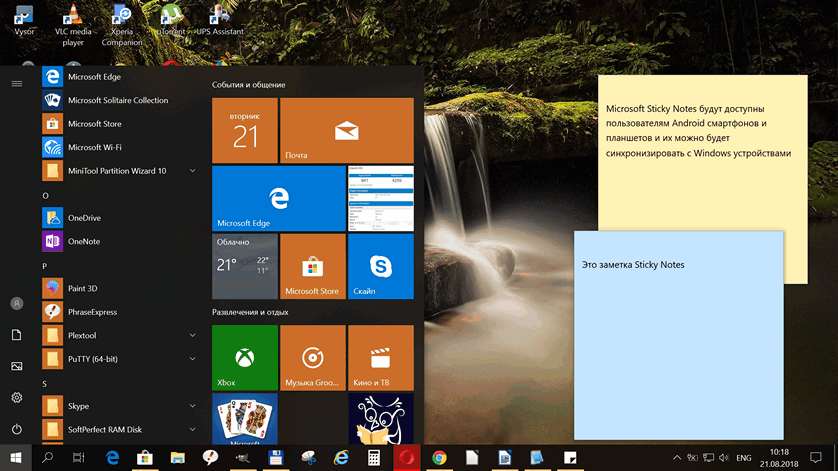Click the letter S group header
The width and height of the screenshot is (838, 471).
[x=45, y=384]
